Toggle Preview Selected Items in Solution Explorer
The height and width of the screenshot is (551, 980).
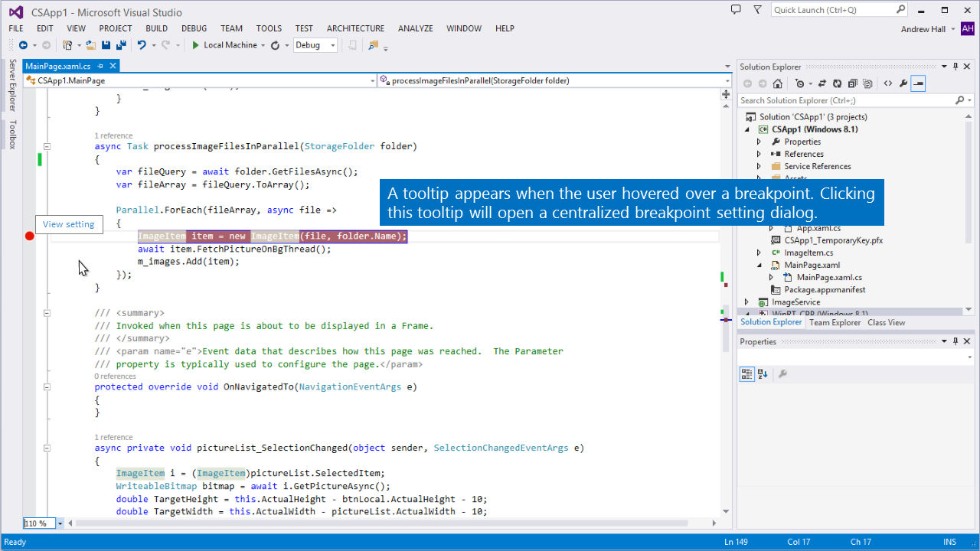(x=918, y=83)
